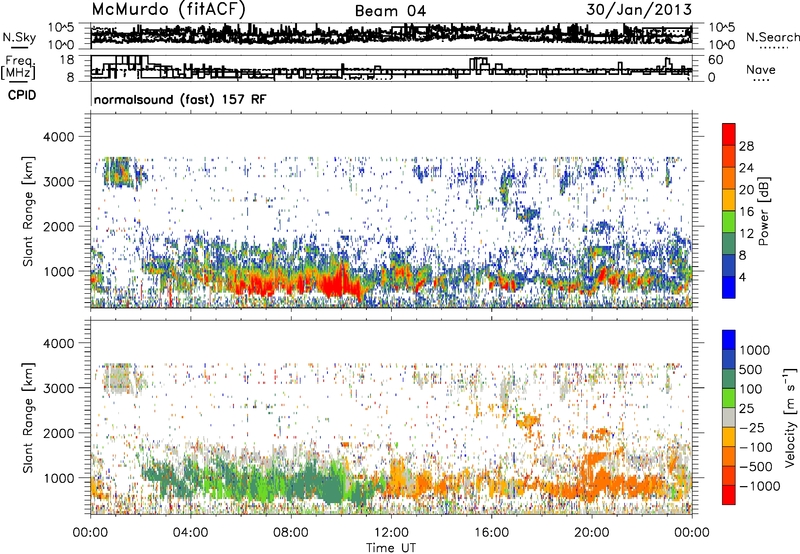800x554 pixels.
Task: Click the 2000 tick in the power panel
Action: (61, 226)
